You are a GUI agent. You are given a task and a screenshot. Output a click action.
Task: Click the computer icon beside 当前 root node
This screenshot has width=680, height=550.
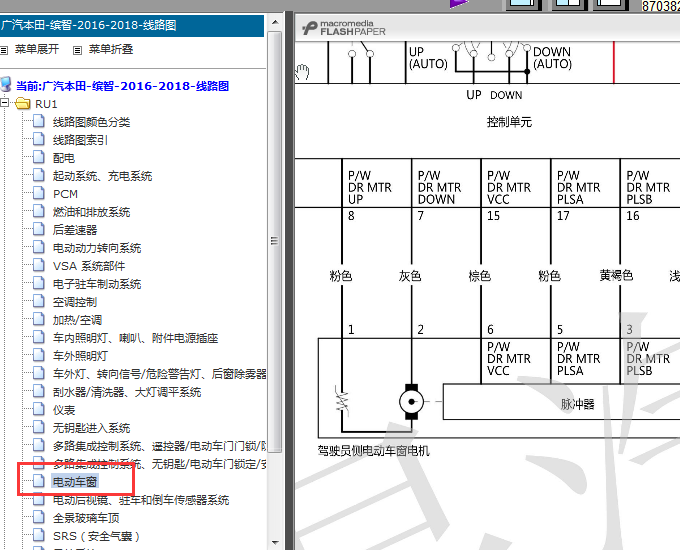pyautogui.click(x=6, y=85)
